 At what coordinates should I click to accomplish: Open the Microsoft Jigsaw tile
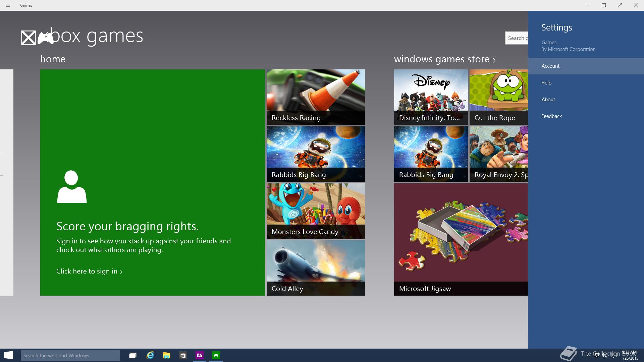(461, 239)
